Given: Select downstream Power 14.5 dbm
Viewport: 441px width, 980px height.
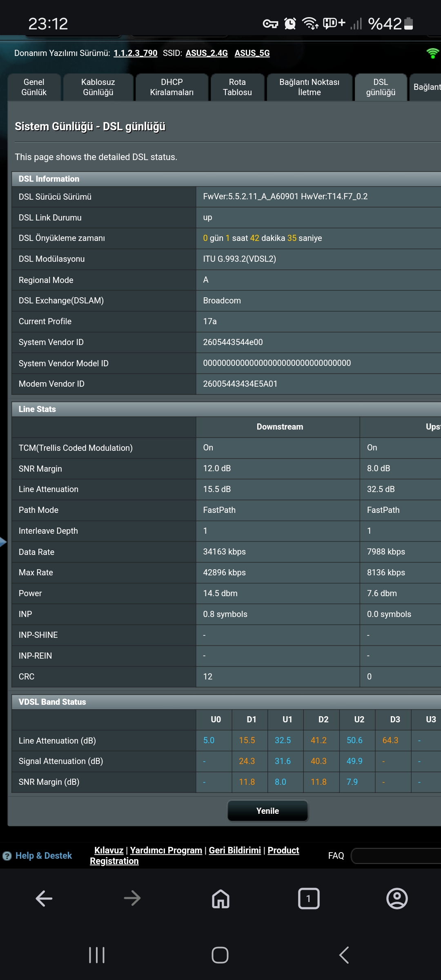Looking at the screenshot, I should click(220, 593).
